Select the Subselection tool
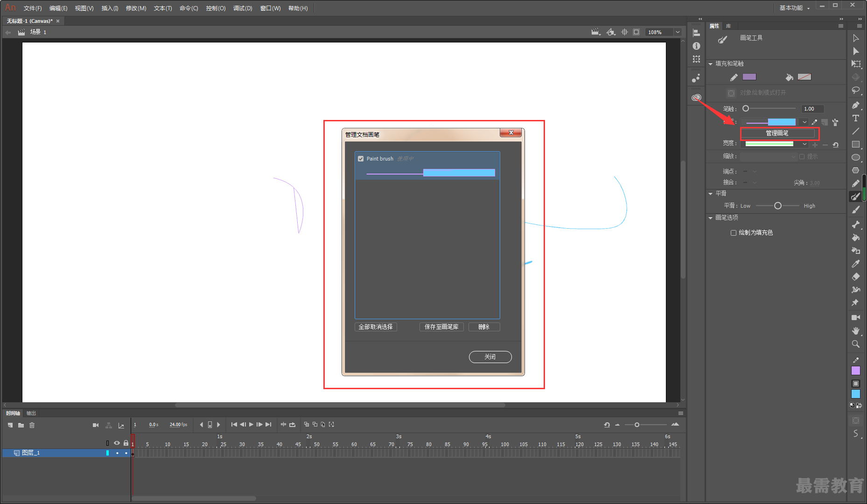The image size is (867, 504). click(x=856, y=51)
